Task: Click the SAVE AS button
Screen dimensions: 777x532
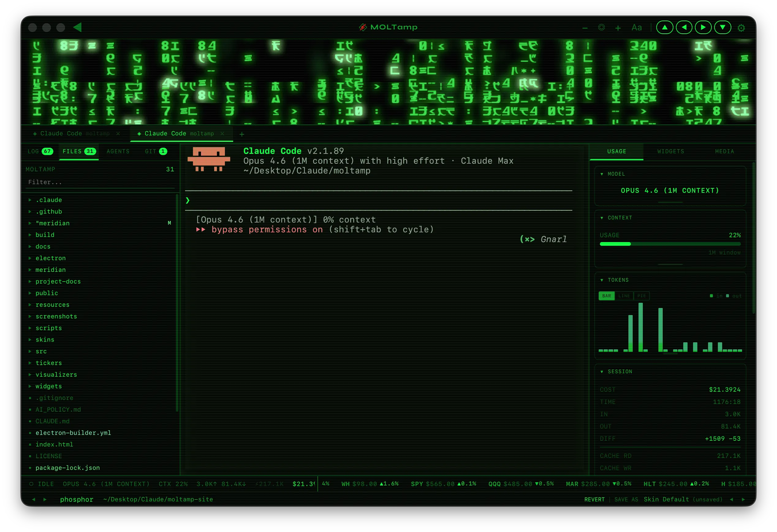Action: 626,499
